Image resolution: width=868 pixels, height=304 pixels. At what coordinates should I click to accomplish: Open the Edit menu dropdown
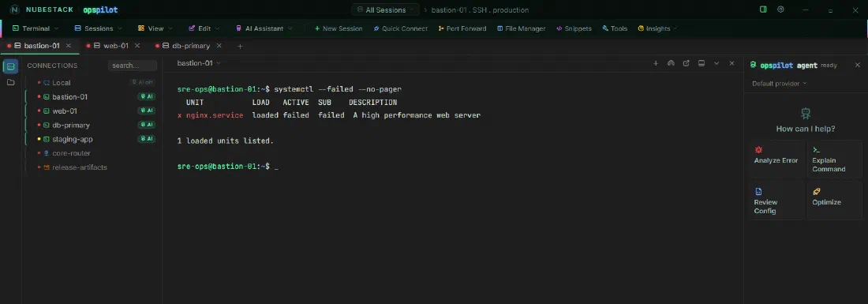tap(204, 28)
